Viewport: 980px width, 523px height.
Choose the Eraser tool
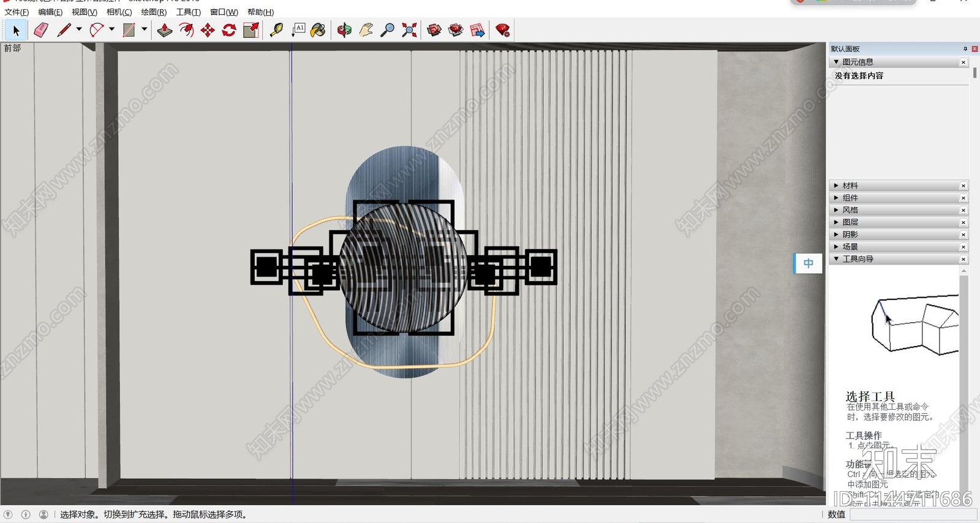41,30
